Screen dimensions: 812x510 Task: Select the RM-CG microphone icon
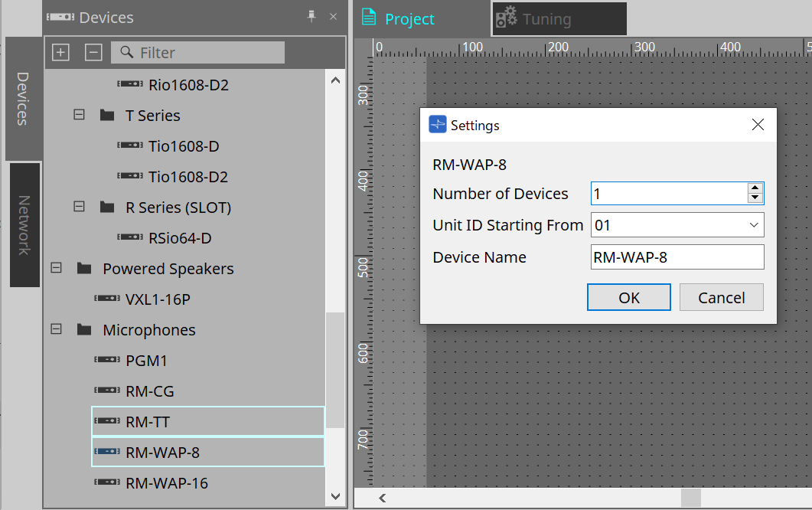107,391
